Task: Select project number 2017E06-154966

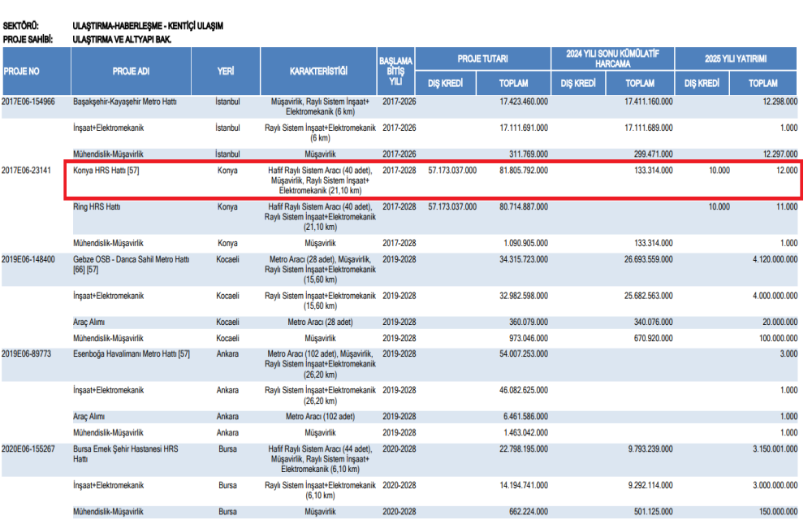Action: (x=28, y=101)
